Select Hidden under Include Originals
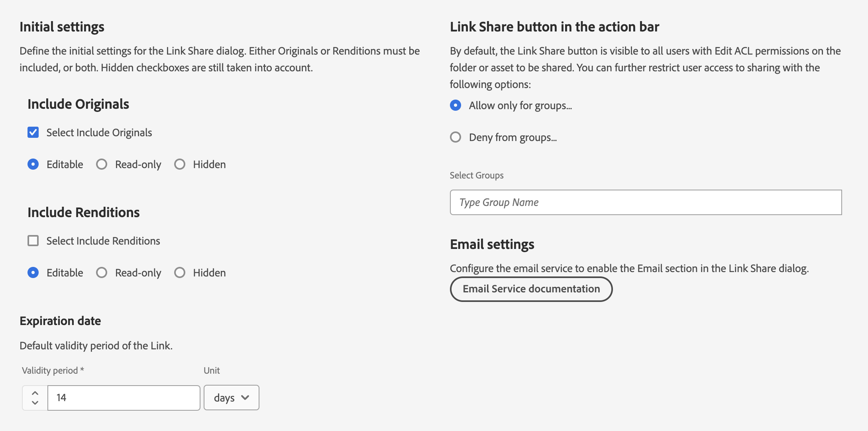The width and height of the screenshot is (868, 431). pos(180,164)
